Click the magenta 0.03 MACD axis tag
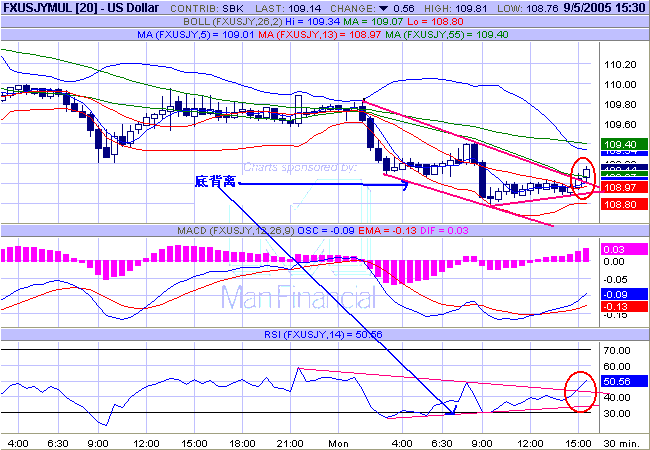Viewport: 650px width, 450px height. (x=624, y=249)
